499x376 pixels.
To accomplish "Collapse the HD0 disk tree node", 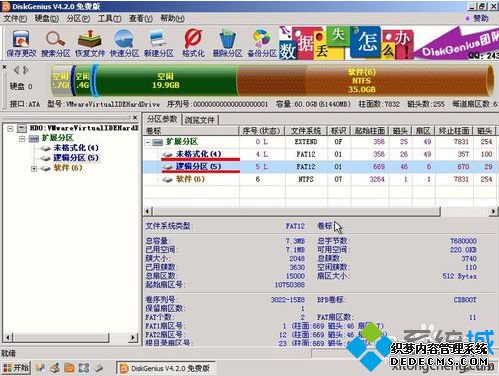I will (x=10, y=128).
